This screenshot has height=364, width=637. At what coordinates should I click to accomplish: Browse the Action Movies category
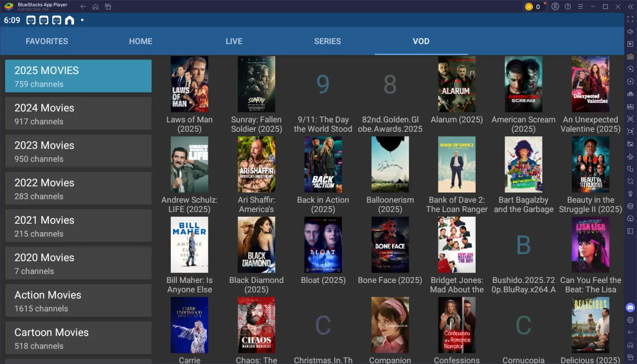coord(78,300)
